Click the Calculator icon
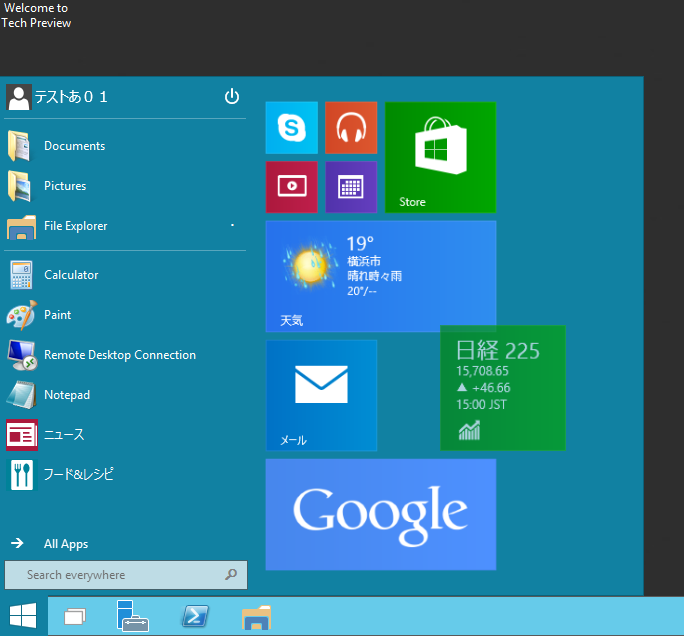Image resolution: width=684 pixels, height=636 pixels. [x=21, y=275]
